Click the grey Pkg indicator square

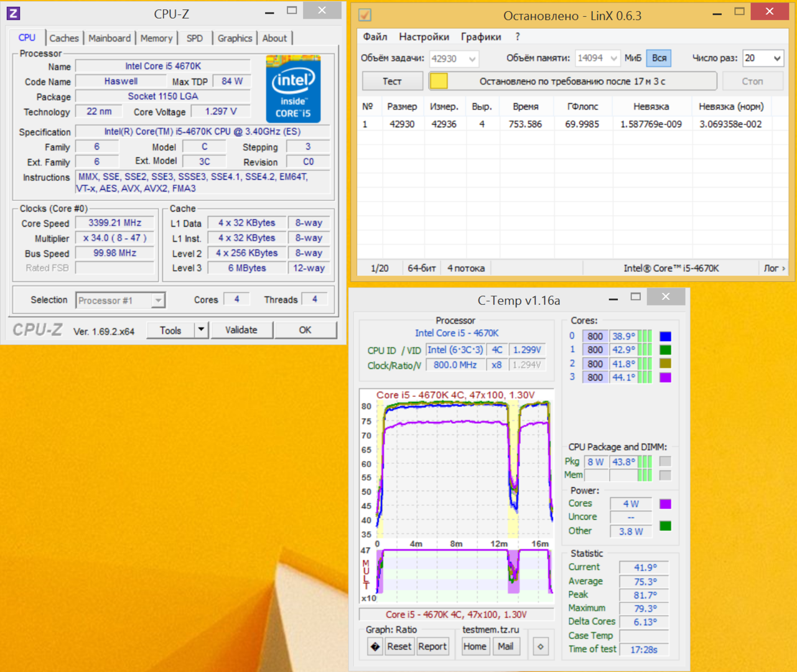[665, 462]
